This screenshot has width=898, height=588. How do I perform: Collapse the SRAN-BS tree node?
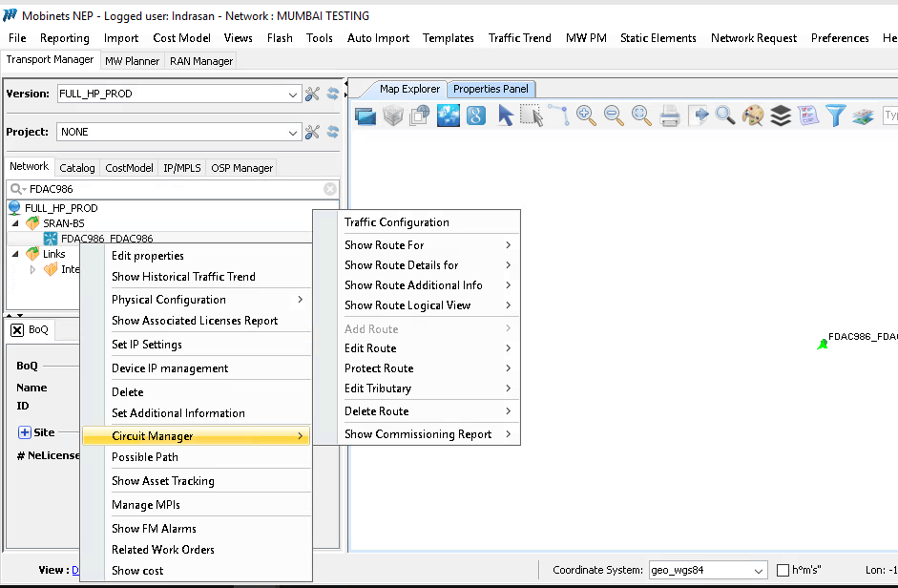(15, 223)
